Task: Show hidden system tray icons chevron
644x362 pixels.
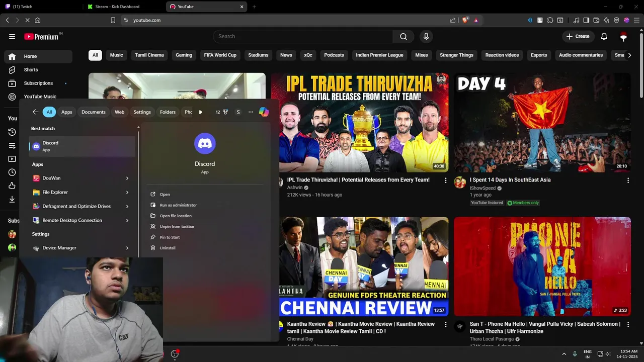Action: (x=563, y=354)
